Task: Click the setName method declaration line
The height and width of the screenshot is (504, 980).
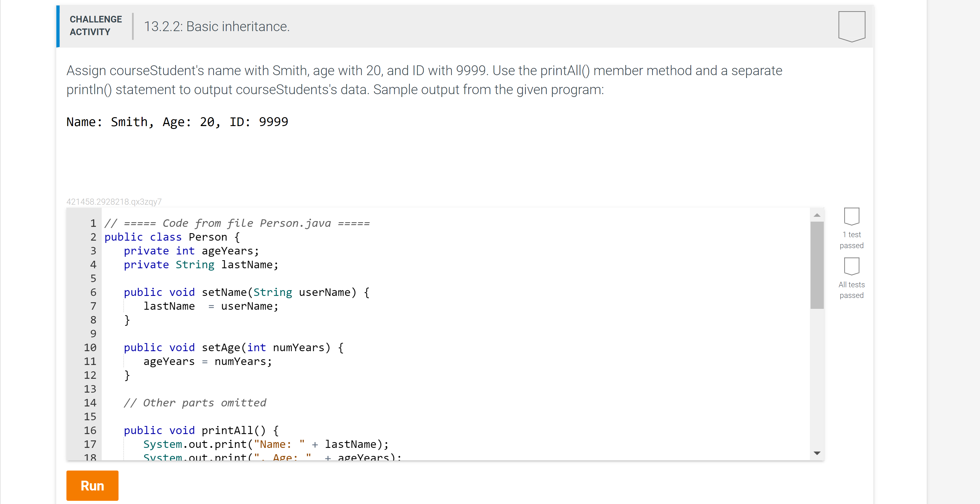Action: tap(246, 292)
